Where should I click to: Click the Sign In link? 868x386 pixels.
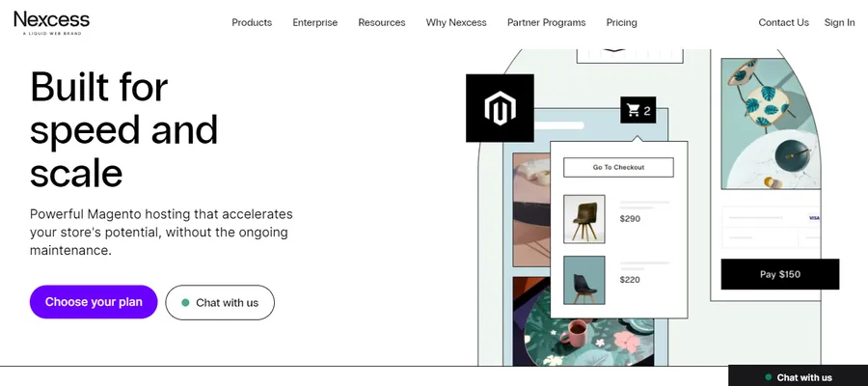(839, 22)
